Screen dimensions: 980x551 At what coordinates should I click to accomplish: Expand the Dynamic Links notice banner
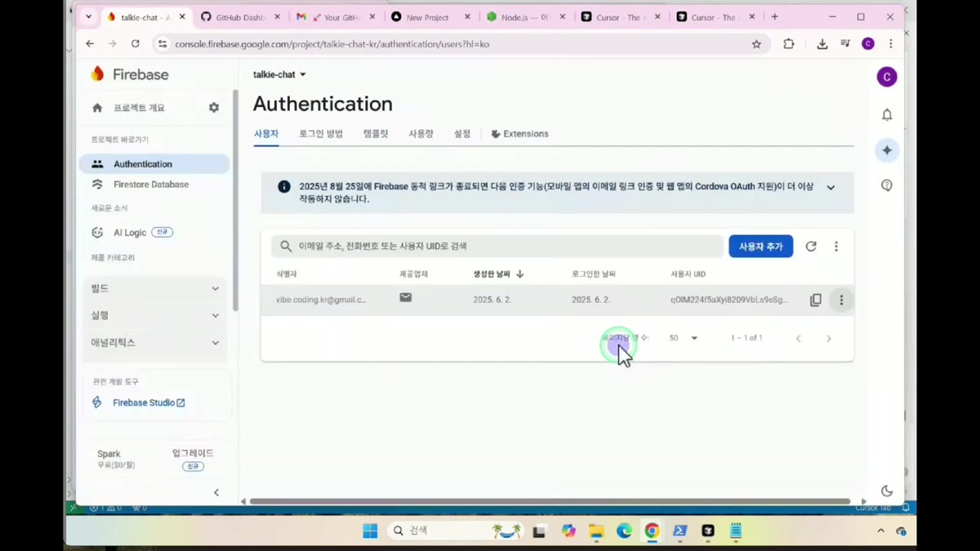click(x=831, y=188)
